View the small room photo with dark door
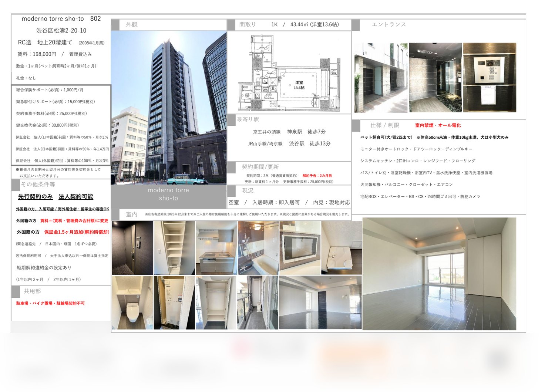 click(320, 303)
